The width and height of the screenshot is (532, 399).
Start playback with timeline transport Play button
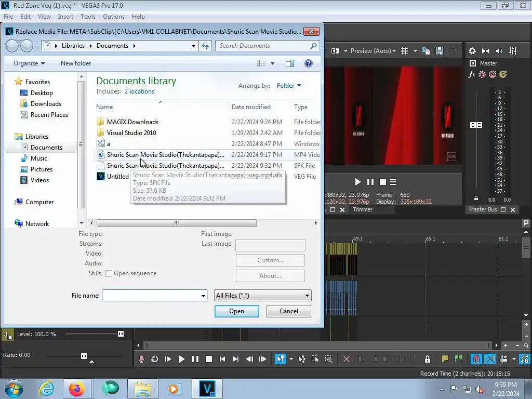point(181,359)
